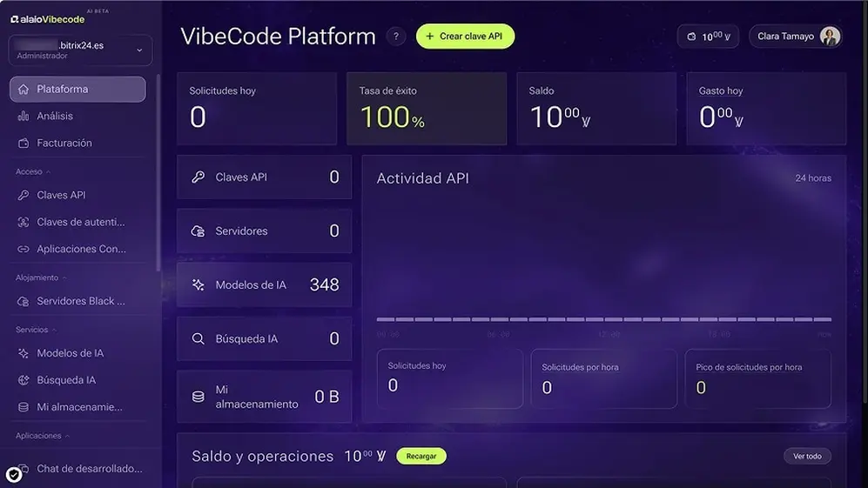Open Facturación in sidebar
This screenshot has width=868, height=488.
tap(77, 143)
